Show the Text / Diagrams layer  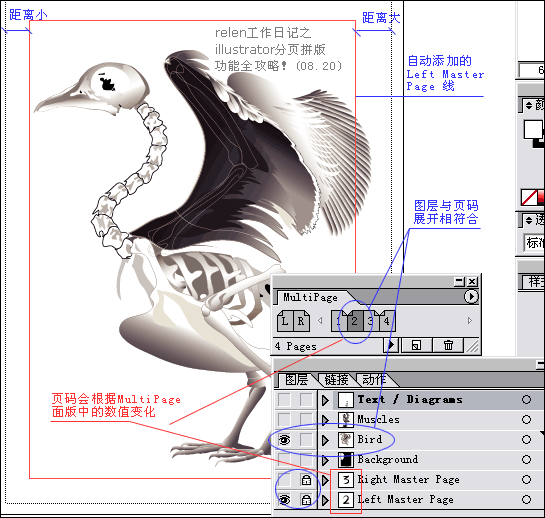coord(284,400)
